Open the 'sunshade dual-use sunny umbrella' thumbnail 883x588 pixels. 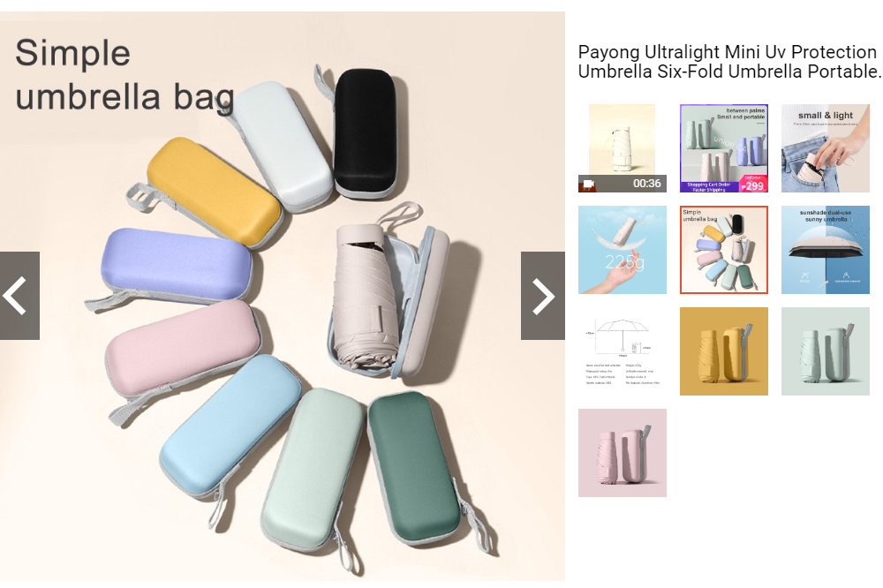tap(826, 250)
